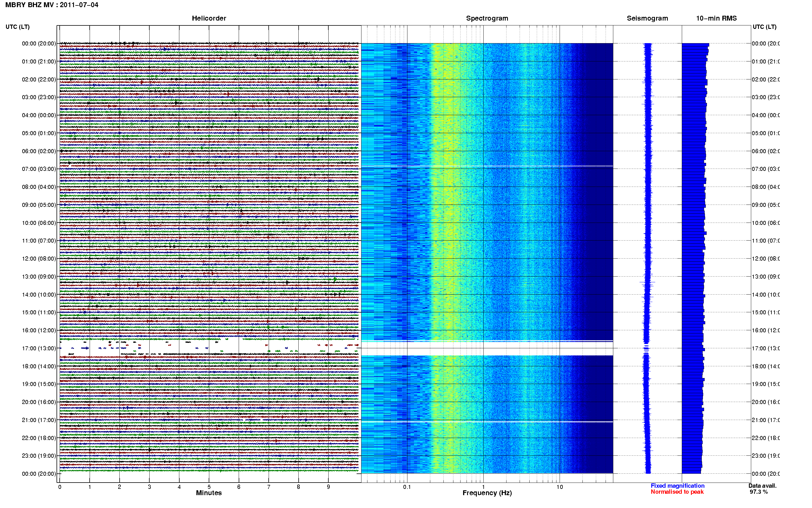Click the 'Minutes' x-axis label

[x=209, y=493]
